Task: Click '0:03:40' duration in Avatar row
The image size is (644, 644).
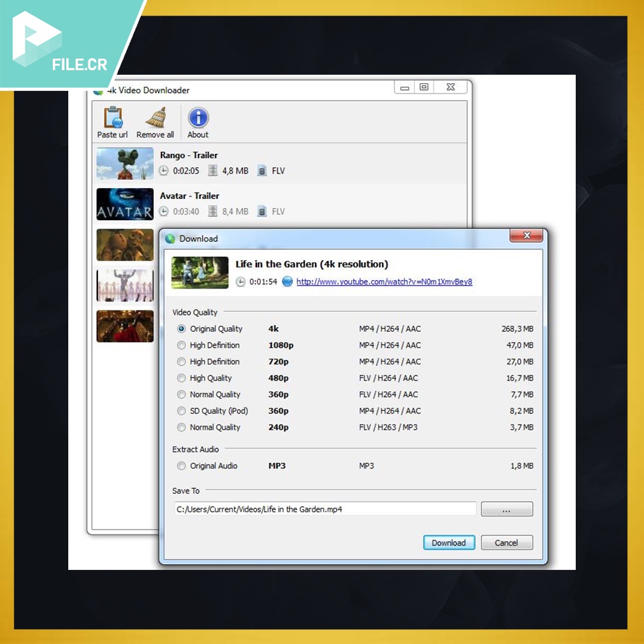Action: (186, 211)
